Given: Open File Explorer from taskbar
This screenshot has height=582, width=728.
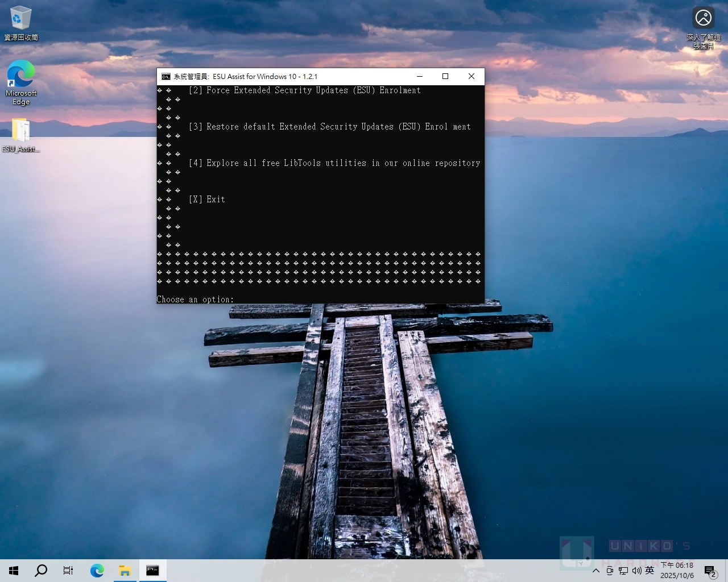Looking at the screenshot, I should pyautogui.click(x=125, y=571).
